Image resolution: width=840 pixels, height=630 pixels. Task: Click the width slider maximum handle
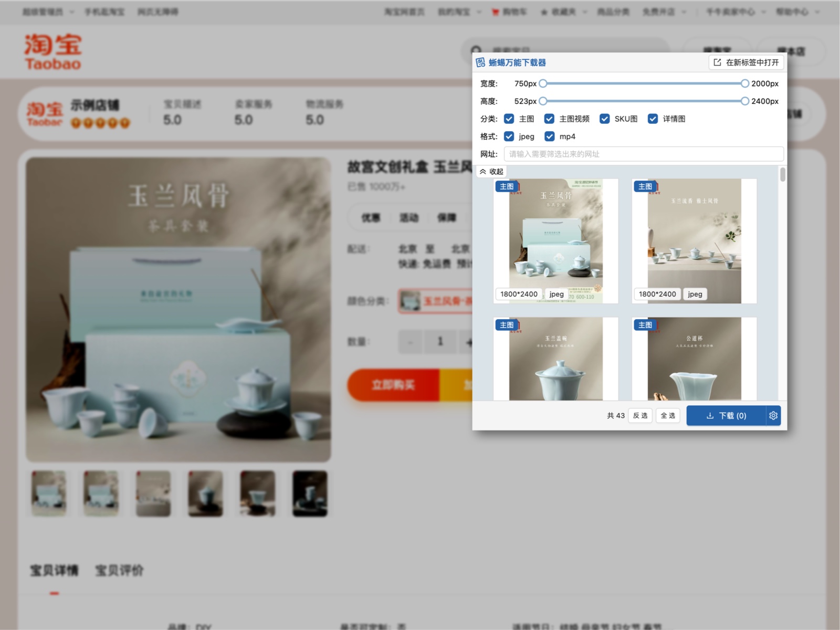pyautogui.click(x=744, y=83)
